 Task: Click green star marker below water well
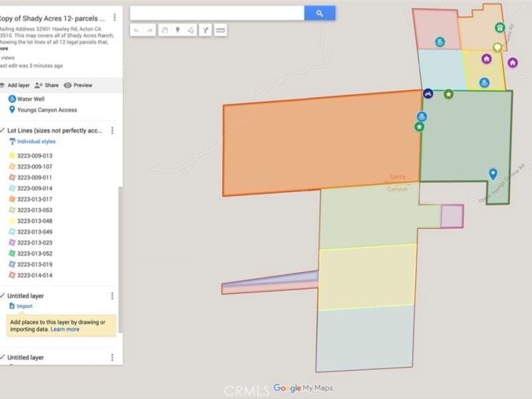420,127
